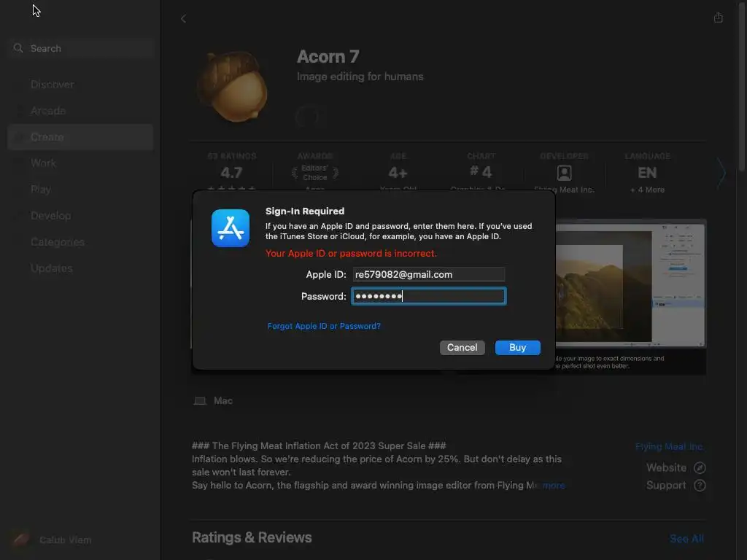Click the #4 chart ranking
The image size is (747, 560).
481,171
